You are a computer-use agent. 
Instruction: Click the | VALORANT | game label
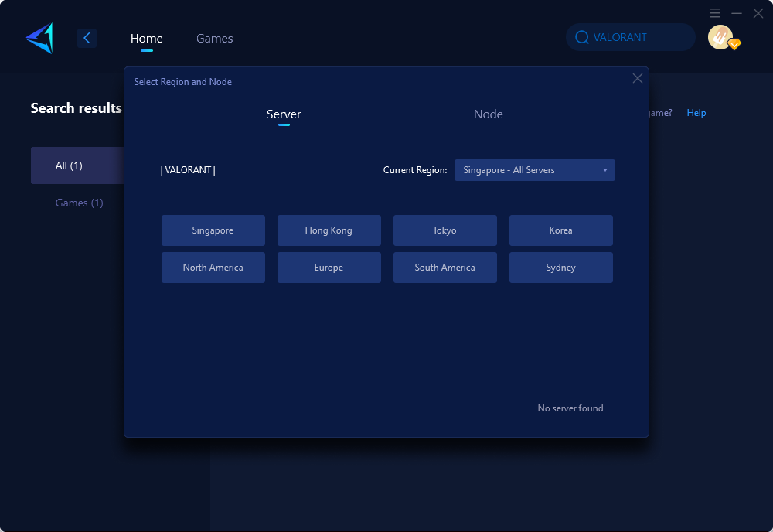click(188, 170)
